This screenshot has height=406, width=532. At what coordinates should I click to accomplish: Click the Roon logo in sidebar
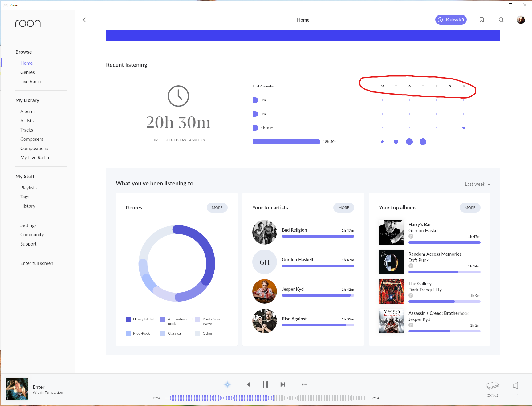28,23
